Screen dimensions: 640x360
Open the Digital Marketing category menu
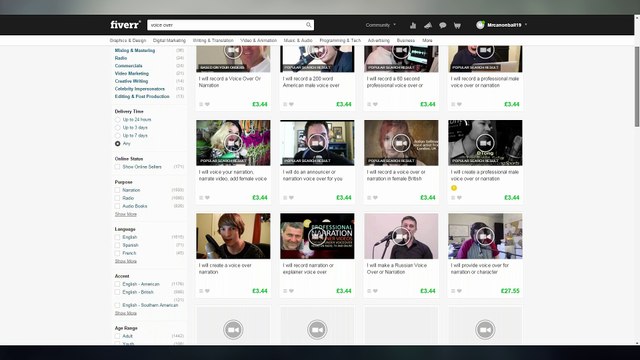pyautogui.click(x=169, y=40)
